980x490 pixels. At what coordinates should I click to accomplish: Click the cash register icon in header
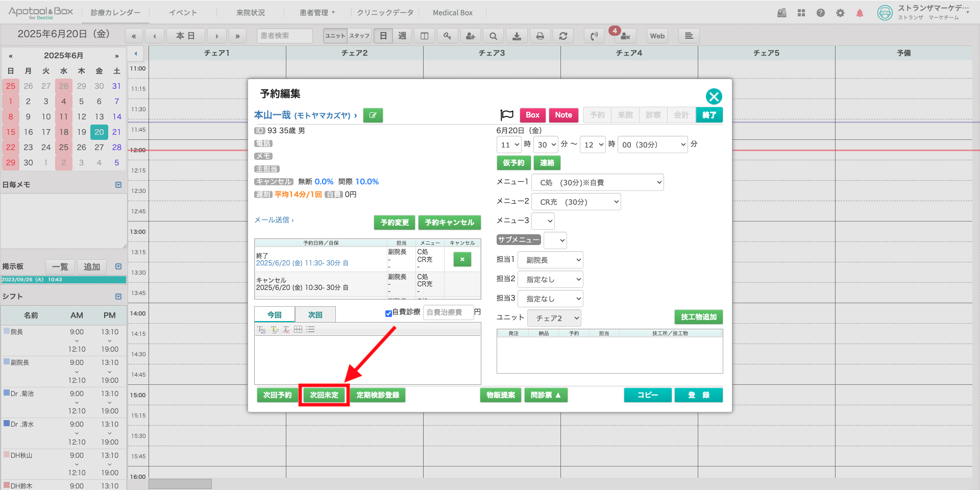[x=781, y=13]
